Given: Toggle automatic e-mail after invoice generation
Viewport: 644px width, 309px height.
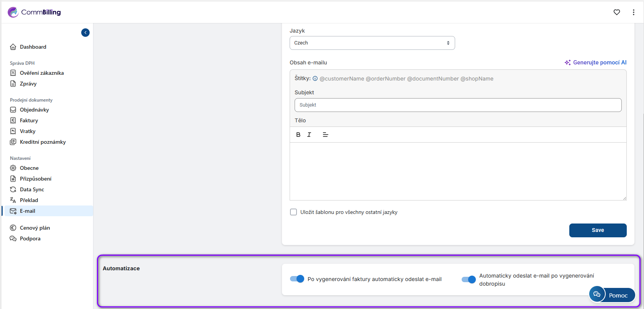Looking at the screenshot, I should tap(297, 279).
